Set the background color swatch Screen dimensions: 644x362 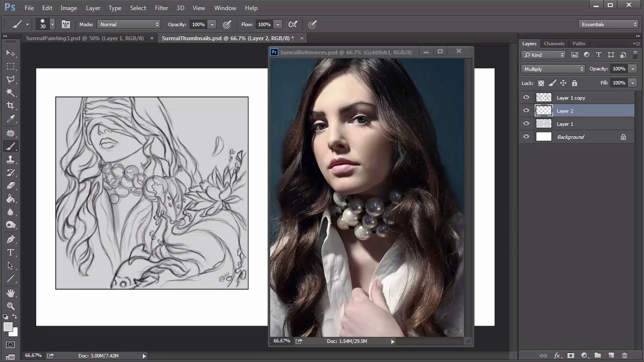click(x=15, y=333)
